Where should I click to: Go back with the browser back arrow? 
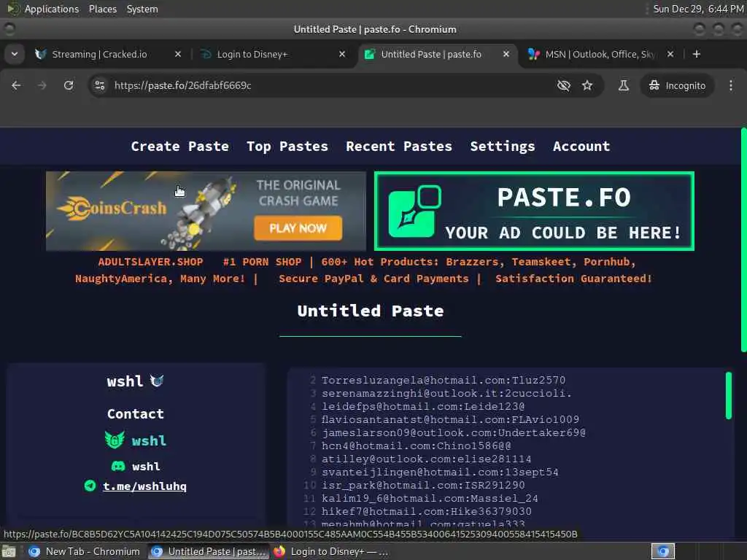pos(16,85)
